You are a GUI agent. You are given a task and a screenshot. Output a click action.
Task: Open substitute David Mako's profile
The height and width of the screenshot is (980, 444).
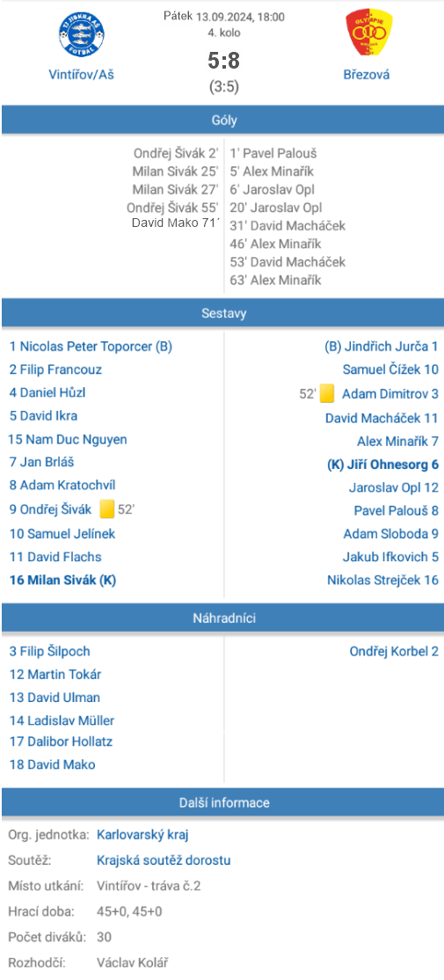tap(53, 764)
